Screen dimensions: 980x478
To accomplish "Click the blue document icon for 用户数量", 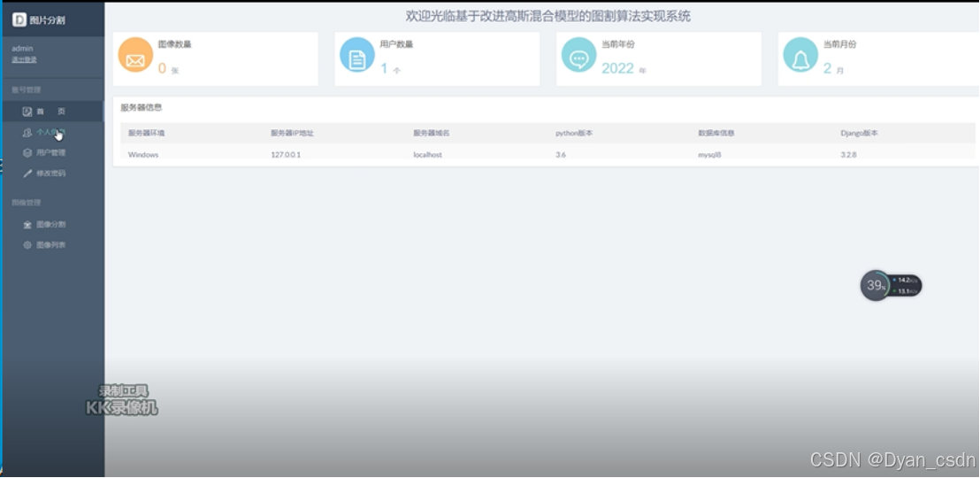I will [356, 55].
